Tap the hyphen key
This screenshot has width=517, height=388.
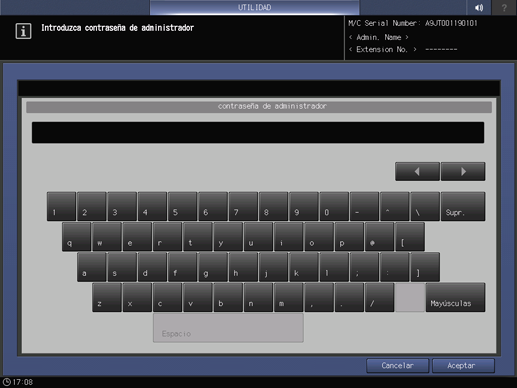(x=365, y=206)
